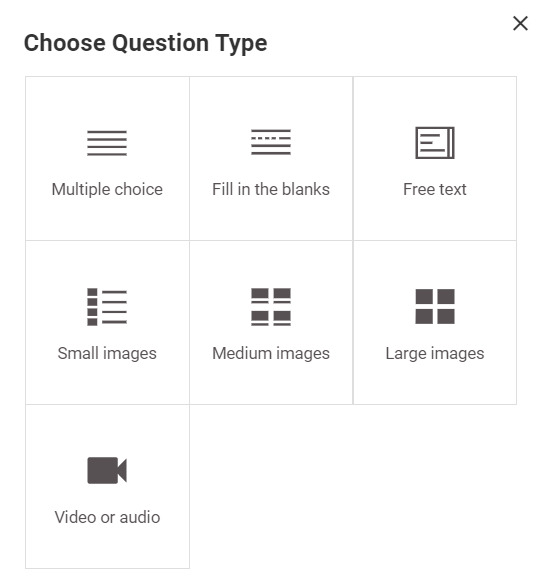Click the "Choose Question Type" heading

pos(146,43)
